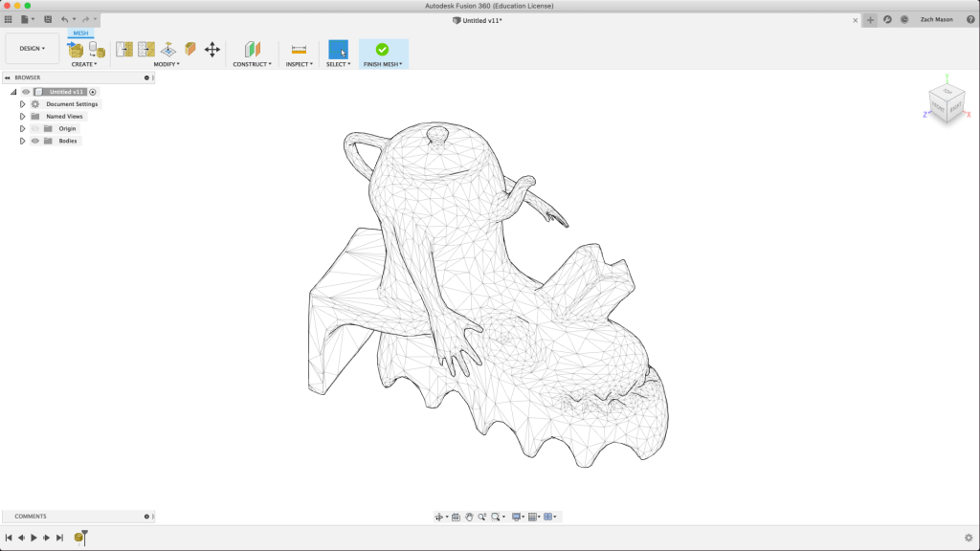Click the Save disk icon
This screenshot has width=980, height=551.
coord(48,19)
